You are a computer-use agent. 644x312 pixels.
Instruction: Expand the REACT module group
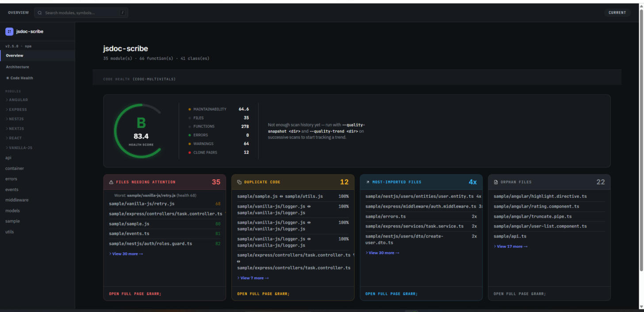pos(14,138)
